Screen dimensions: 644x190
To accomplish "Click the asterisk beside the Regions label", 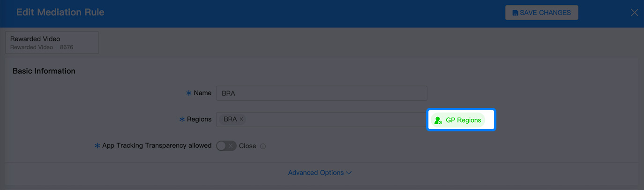I will click(182, 119).
